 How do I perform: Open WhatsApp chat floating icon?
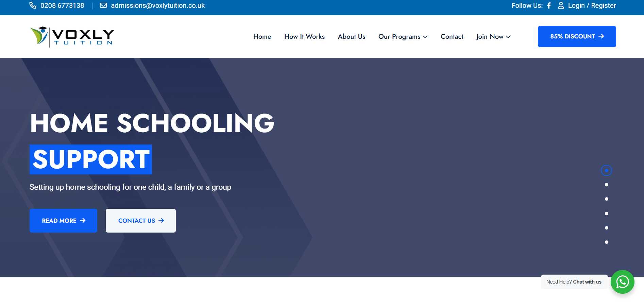tap(622, 282)
